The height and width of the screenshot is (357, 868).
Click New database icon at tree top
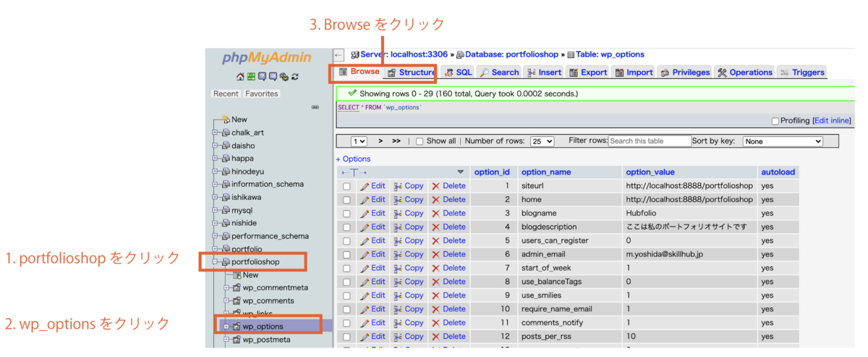(226, 119)
